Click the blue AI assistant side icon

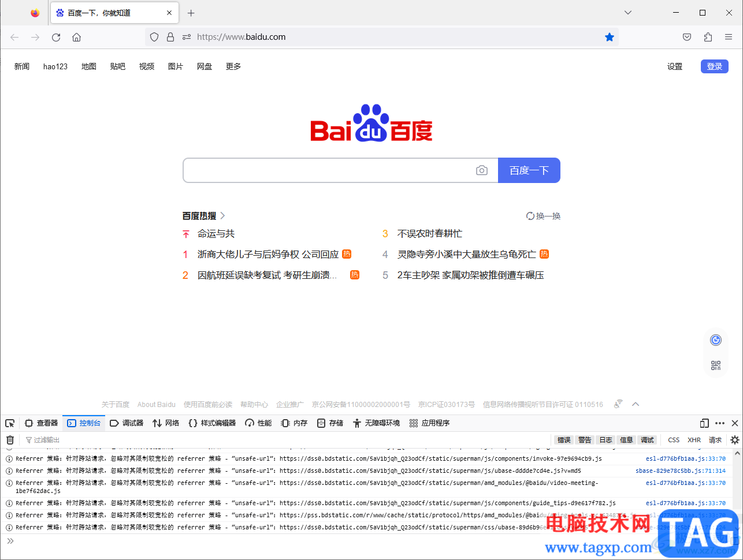click(716, 340)
